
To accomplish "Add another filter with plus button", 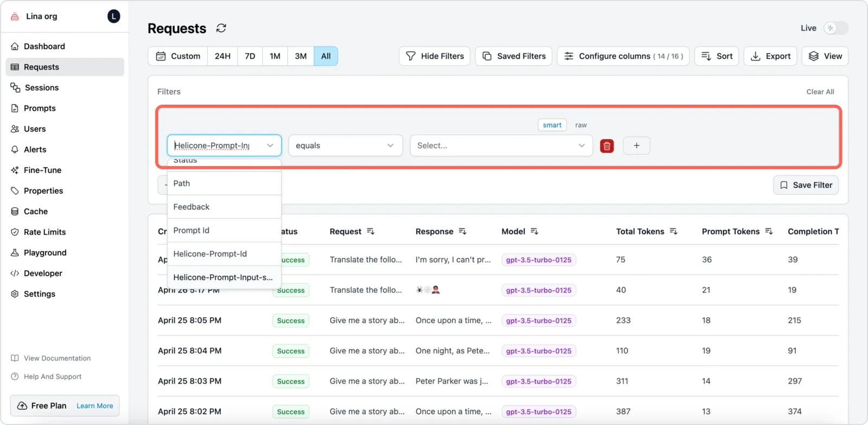I will pyautogui.click(x=636, y=145).
